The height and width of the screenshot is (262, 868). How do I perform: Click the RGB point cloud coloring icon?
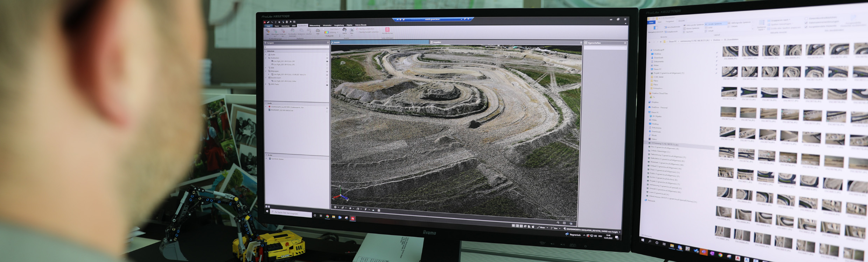318,31
